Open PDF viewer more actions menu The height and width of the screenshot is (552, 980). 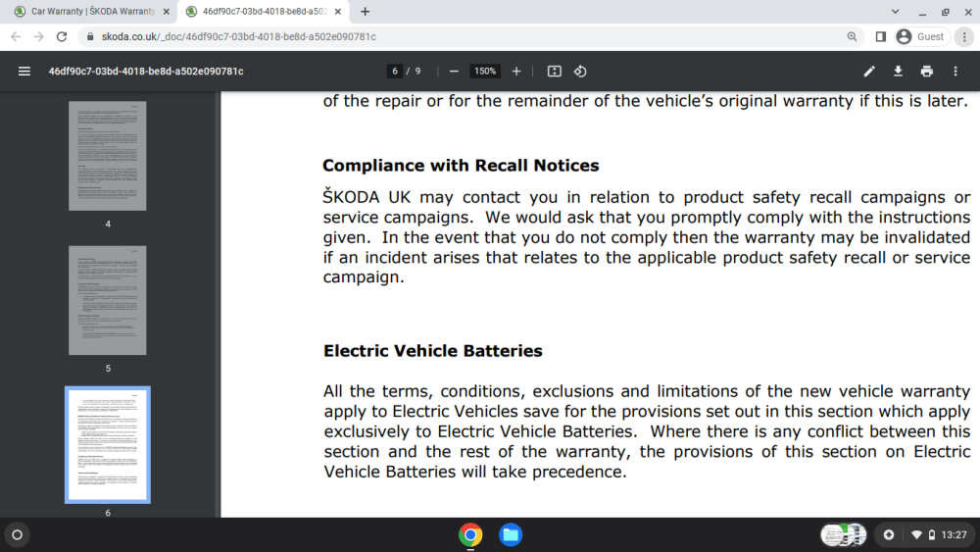tap(955, 72)
